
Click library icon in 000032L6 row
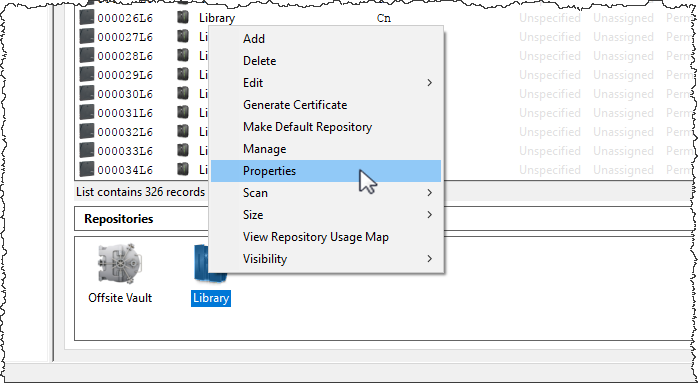point(183,131)
